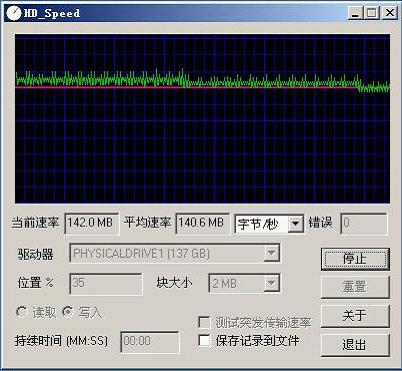
Task: Expand the PHYSICALDRIVE1 drive dropdown
Action: coord(272,254)
